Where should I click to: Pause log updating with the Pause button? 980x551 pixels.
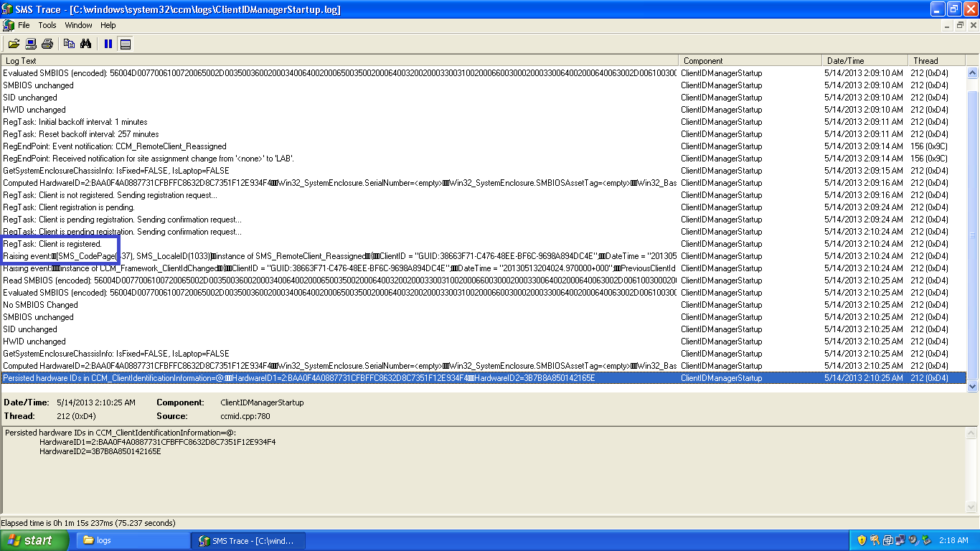click(x=108, y=44)
